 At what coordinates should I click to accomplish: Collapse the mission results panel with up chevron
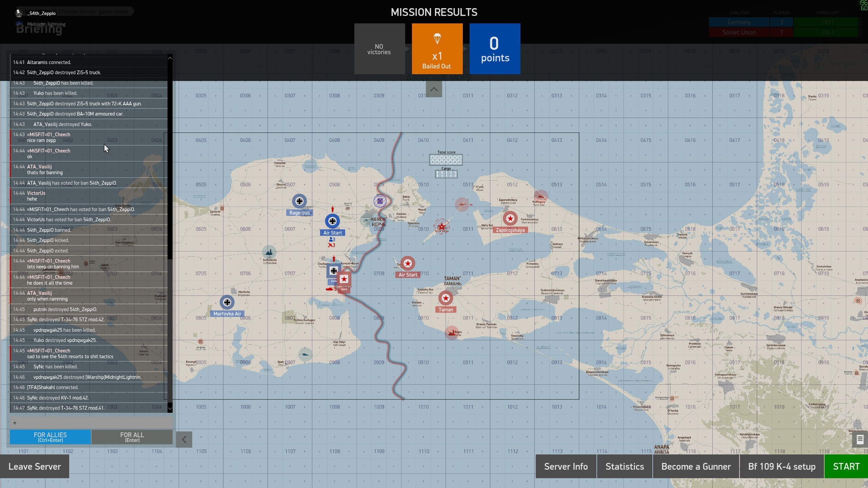pyautogui.click(x=434, y=90)
